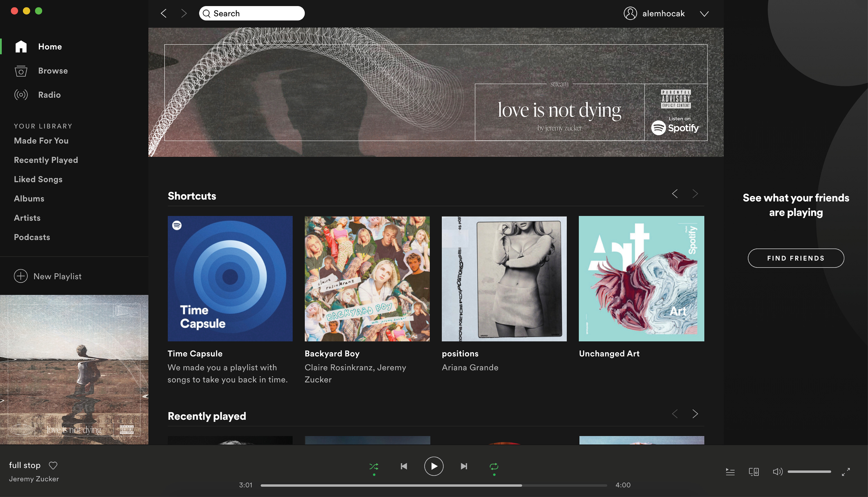Skip to the previous track
868x497 pixels.
[x=404, y=466]
